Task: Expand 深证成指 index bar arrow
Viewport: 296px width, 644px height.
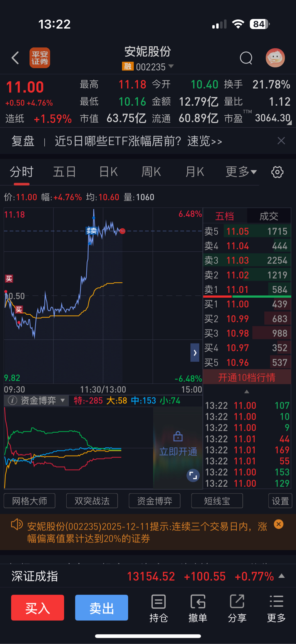Action: (x=282, y=576)
